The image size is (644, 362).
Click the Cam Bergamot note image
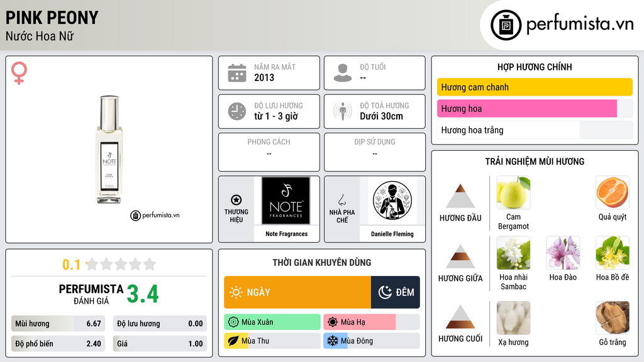tap(513, 192)
